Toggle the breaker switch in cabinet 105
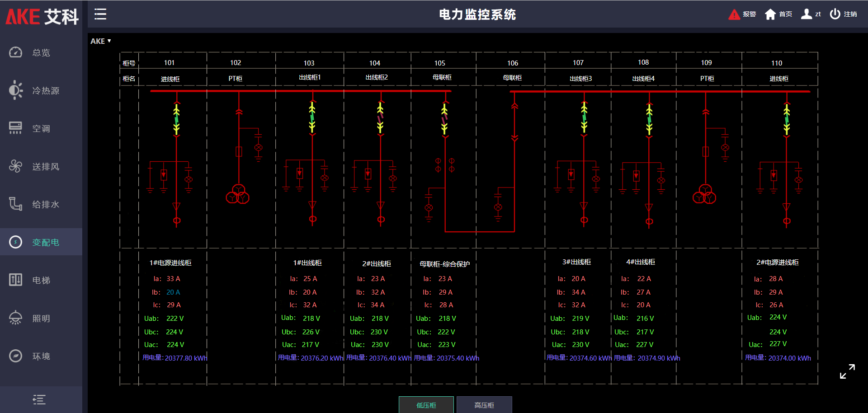 [x=444, y=120]
